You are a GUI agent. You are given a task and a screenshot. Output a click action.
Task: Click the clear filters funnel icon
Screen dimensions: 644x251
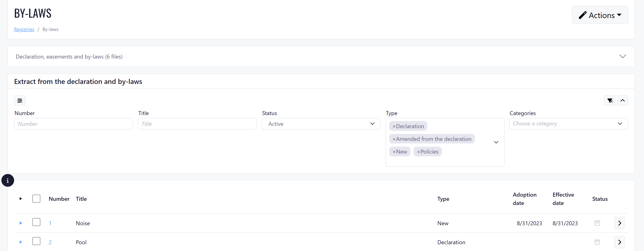609,100
